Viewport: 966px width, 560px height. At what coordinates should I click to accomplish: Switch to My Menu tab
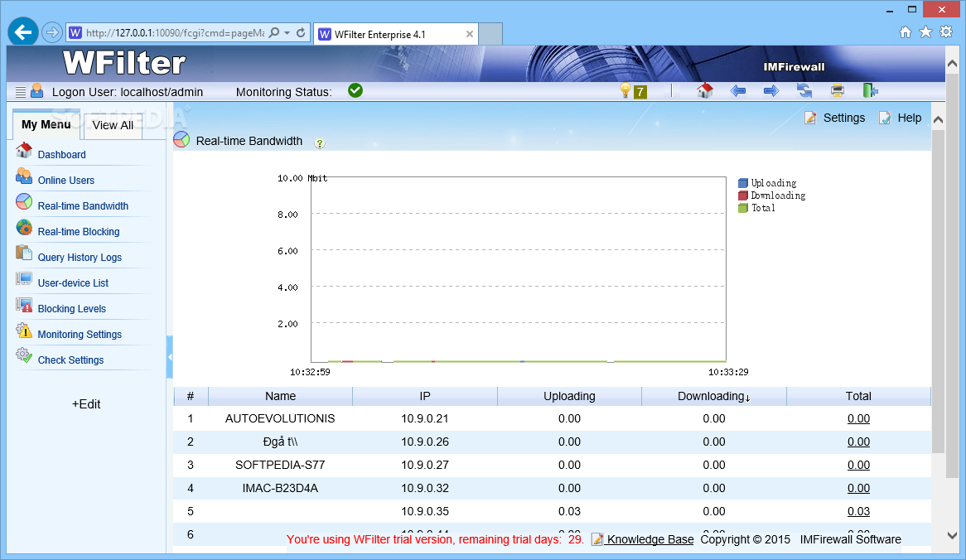[46, 124]
